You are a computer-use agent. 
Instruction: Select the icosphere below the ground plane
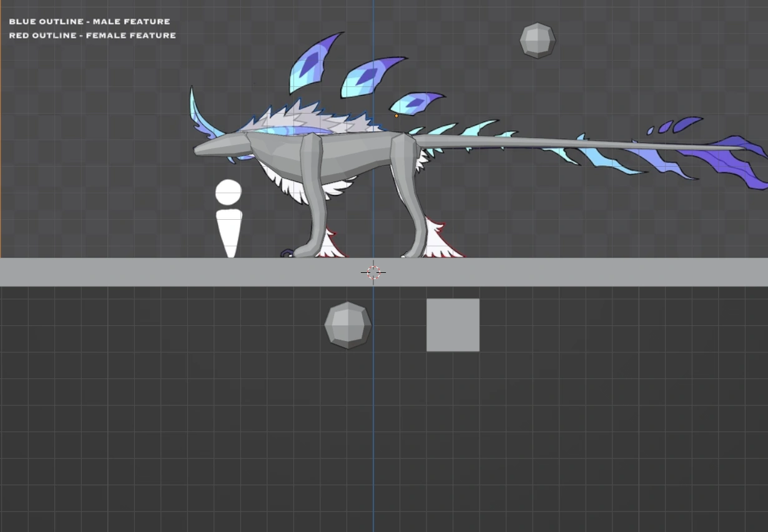click(x=347, y=325)
